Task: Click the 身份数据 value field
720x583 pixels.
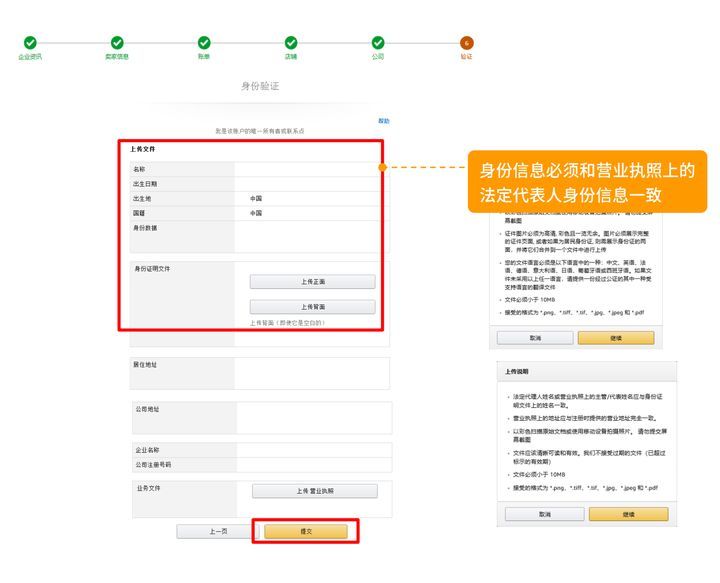Action: (311, 236)
